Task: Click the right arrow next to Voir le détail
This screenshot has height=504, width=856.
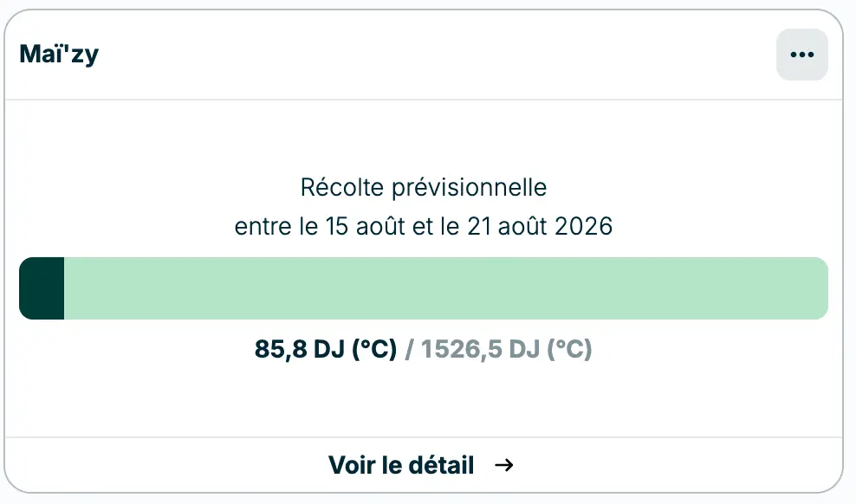Action: coord(503,465)
